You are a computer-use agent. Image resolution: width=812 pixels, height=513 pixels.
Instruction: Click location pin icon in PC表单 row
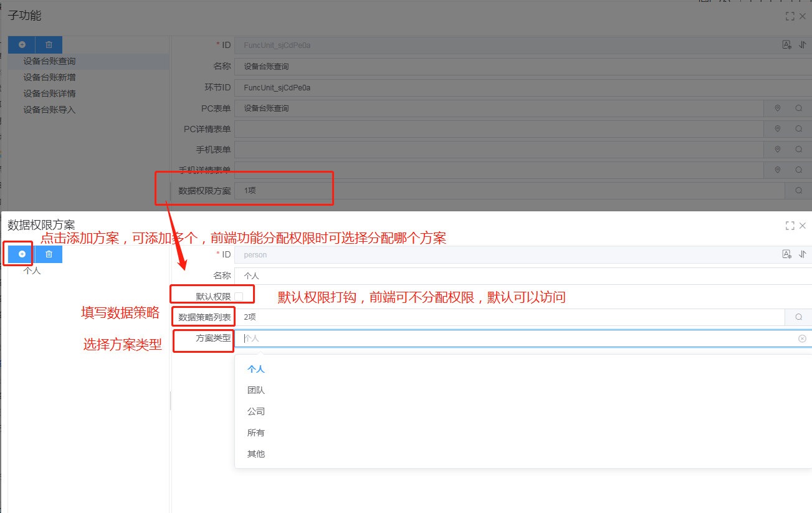click(x=777, y=108)
